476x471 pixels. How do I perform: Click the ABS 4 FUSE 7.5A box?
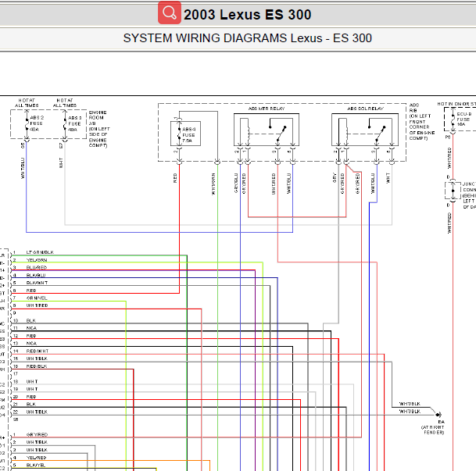pos(185,134)
